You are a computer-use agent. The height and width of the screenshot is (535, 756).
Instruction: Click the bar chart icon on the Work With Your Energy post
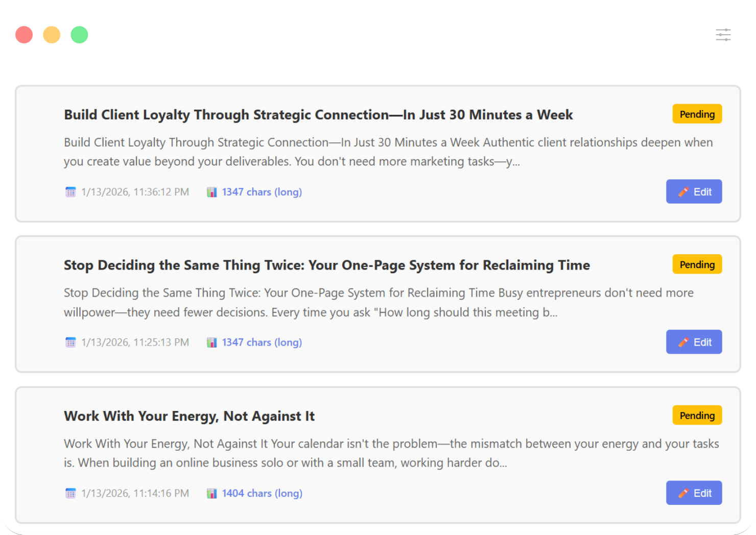[211, 493]
